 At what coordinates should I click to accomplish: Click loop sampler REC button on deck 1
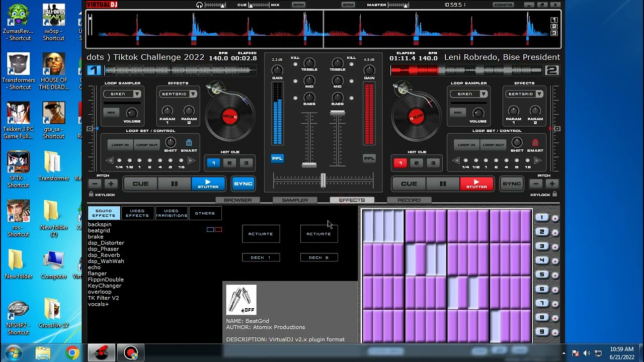point(111,113)
